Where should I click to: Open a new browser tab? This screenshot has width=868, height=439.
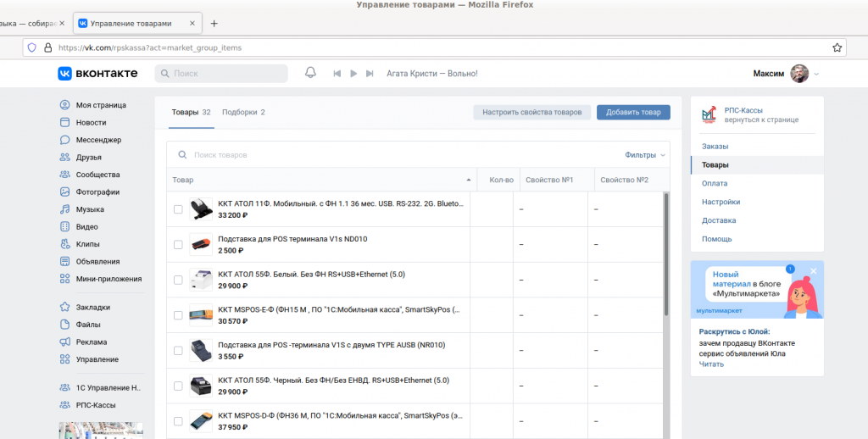pyautogui.click(x=214, y=23)
